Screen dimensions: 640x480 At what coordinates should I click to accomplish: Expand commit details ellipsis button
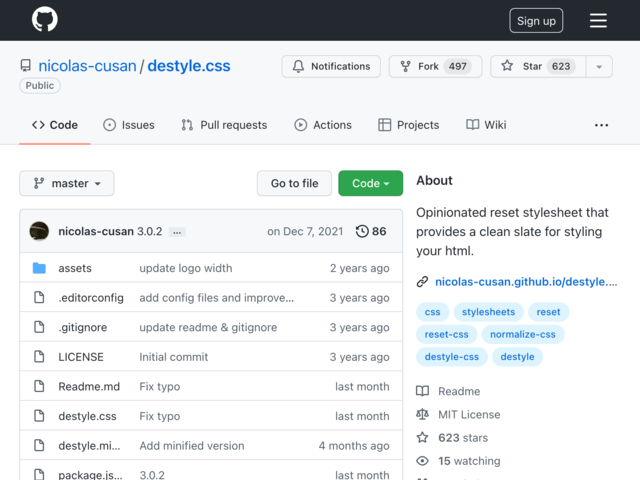tap(177, 232)
